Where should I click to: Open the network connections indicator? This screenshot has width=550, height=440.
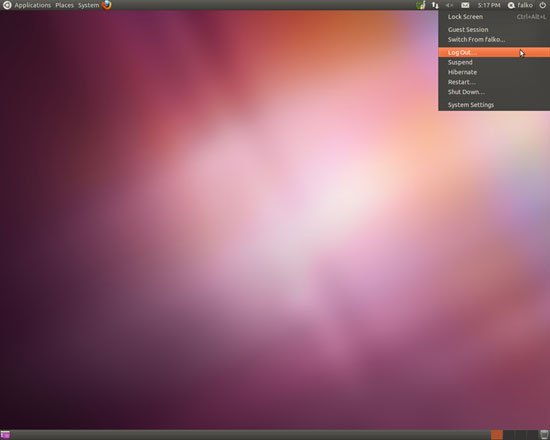(x=435, y=5)
